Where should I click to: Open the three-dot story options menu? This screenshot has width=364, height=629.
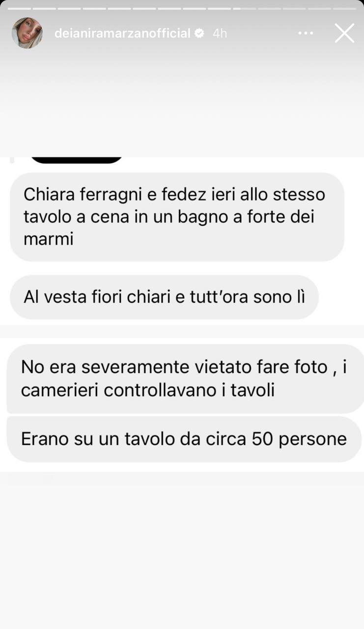[306, 33]
